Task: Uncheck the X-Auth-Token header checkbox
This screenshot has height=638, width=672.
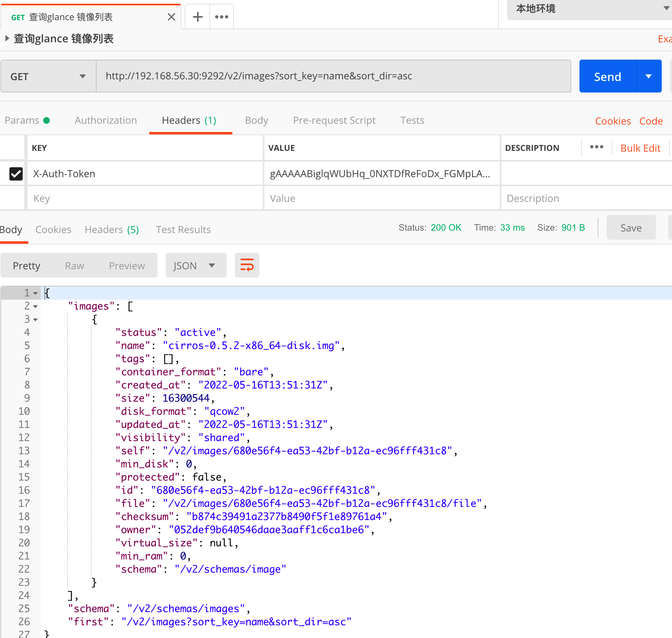Action: click(x=16, y=174)
